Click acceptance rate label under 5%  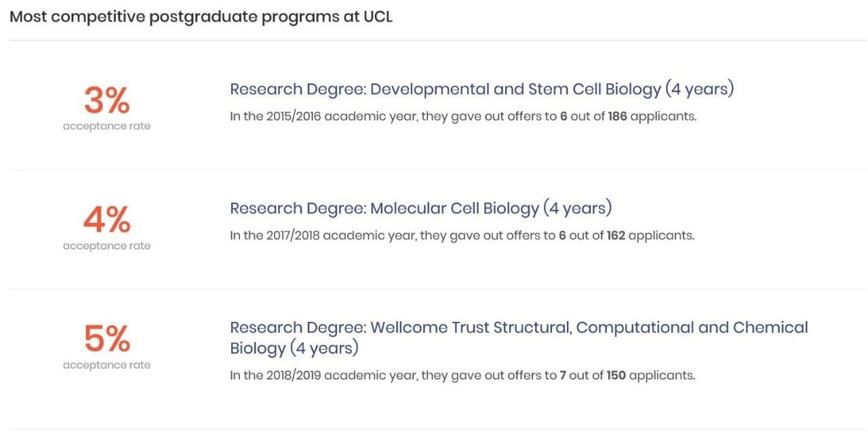coord(106,365)
